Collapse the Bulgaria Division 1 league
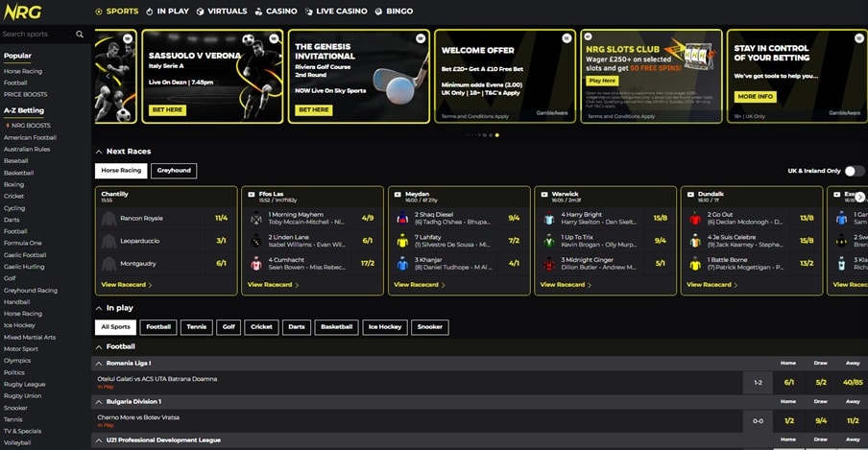 [99, 402]
